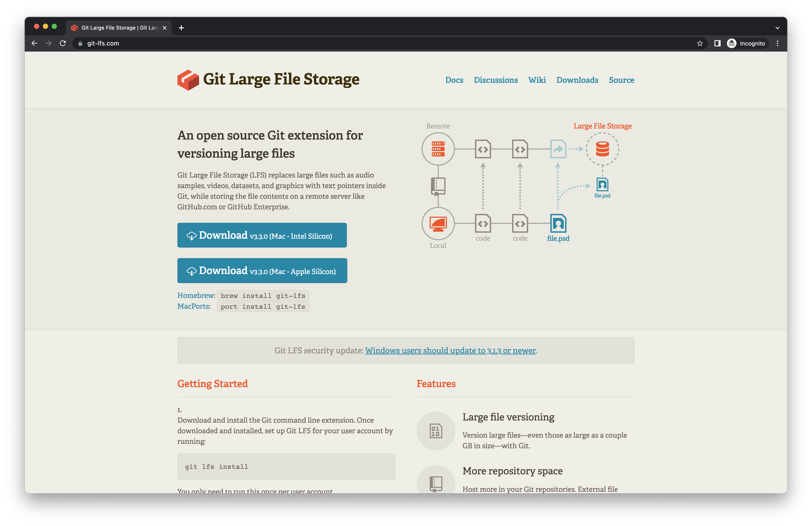Follow the Homebrew link
812x526 pixels.
(x=196, y=295)
